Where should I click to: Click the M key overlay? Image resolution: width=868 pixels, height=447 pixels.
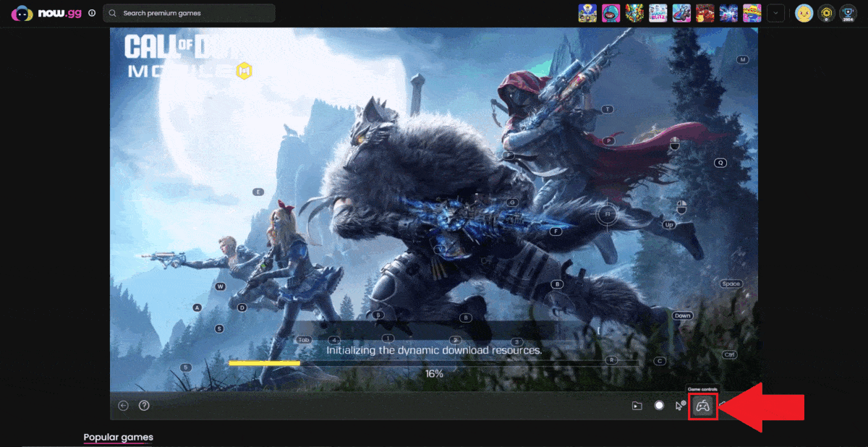pyautogui.click(x=742, y=59)
